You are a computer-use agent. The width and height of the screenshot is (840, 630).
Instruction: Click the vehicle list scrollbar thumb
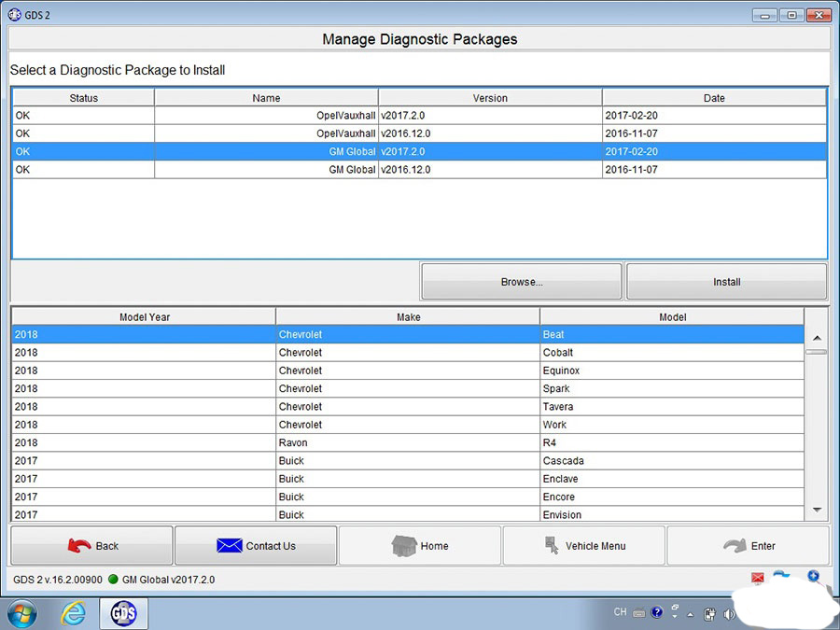(x=817, y=352)
